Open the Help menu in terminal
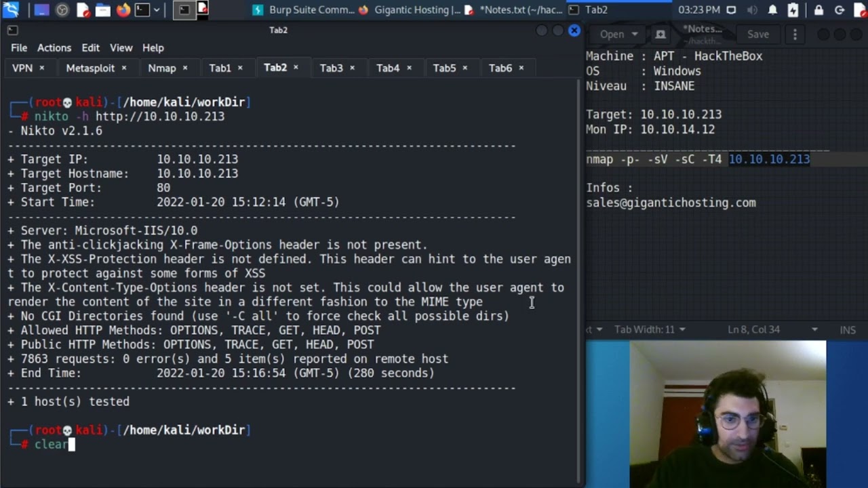This screenshot has height=488, width=868. [153, 47]
